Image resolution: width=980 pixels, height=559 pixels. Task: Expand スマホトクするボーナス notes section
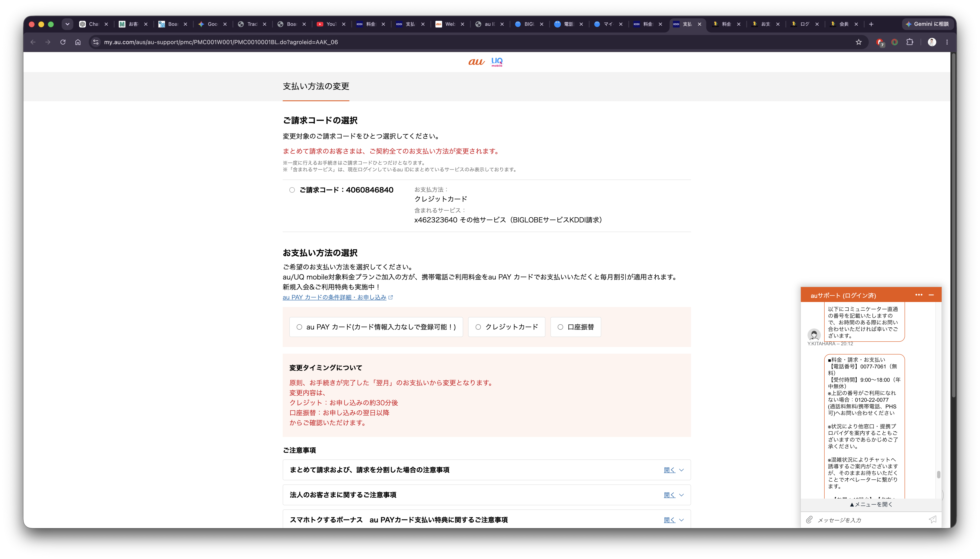point(486,519)
